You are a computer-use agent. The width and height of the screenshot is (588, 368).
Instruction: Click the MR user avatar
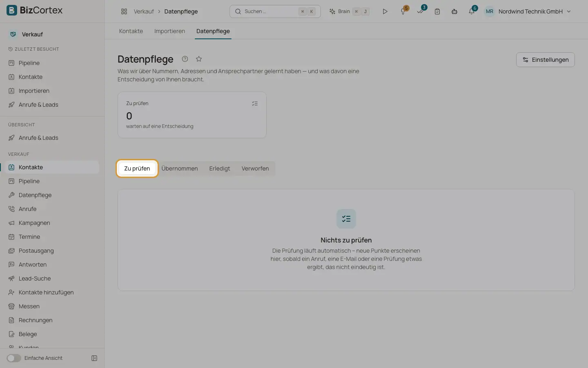click(490, 11)
